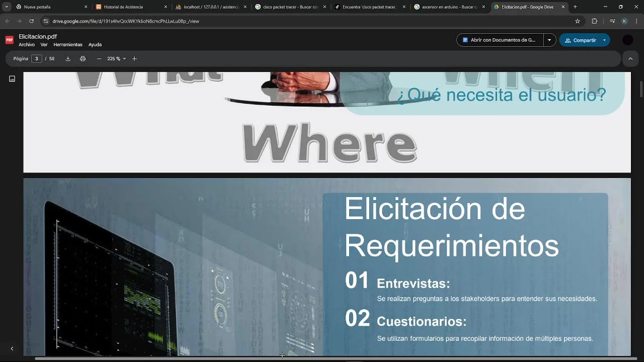
Task: Open the zoom level 225 % dropdown
Action: [117, 59]
